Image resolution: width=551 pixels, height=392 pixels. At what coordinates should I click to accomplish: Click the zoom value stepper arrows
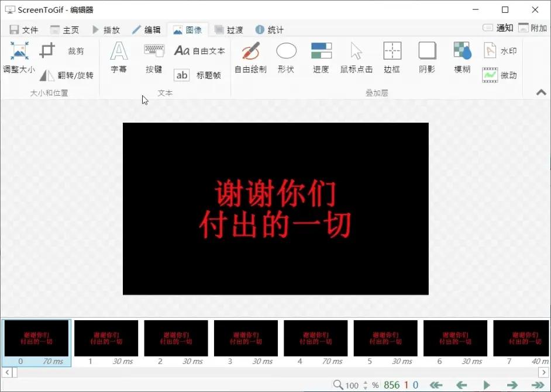(366, 386)
